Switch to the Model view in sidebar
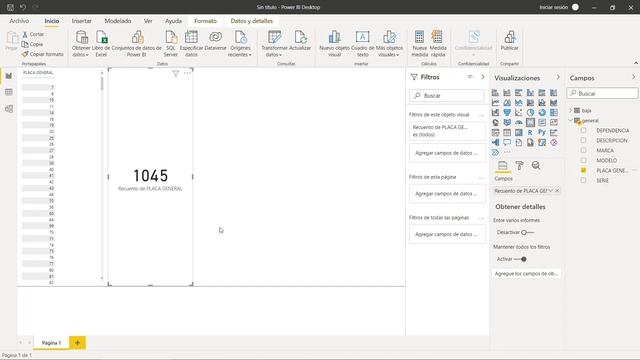 pyautogui.click(x=9, y=109)
